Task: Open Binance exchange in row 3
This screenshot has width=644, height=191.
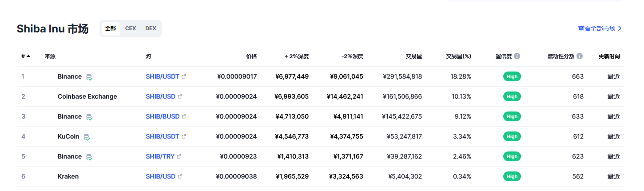Action: coord(70,116)
